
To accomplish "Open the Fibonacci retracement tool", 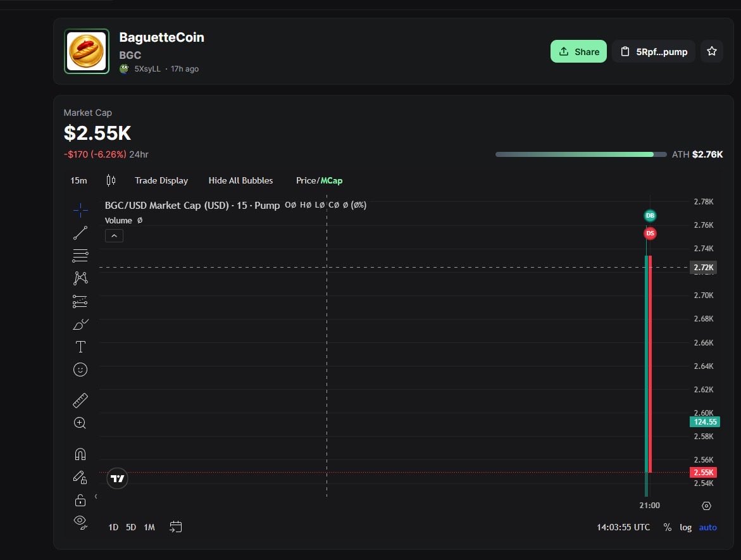I will 80,256.
